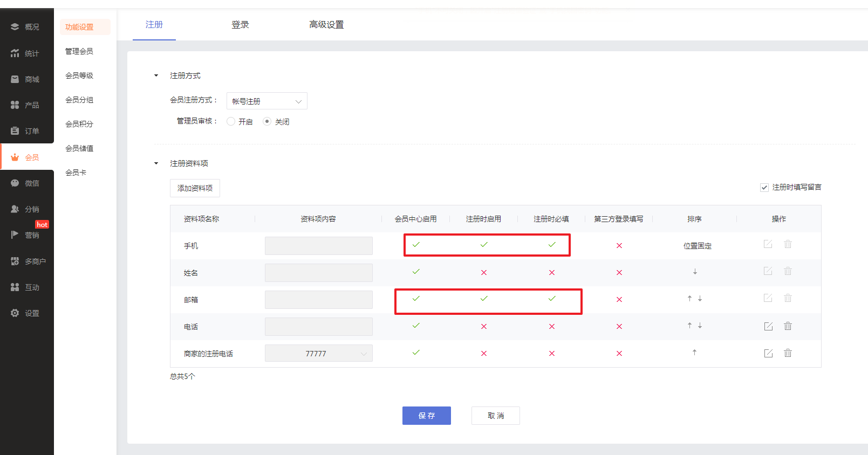868x455 pixels.
Task: Select 开启 for 管理员审核
Action: tap(231, 121)
